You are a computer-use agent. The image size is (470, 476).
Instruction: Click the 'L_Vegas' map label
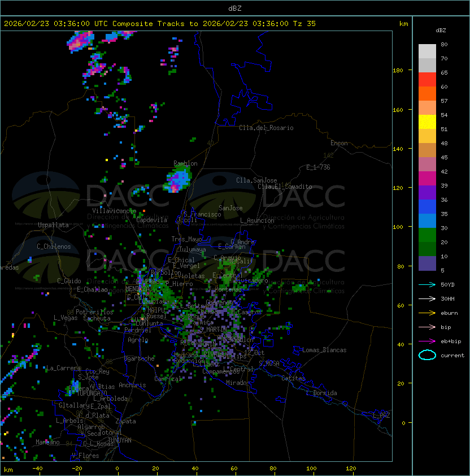(x=66, y=318)
